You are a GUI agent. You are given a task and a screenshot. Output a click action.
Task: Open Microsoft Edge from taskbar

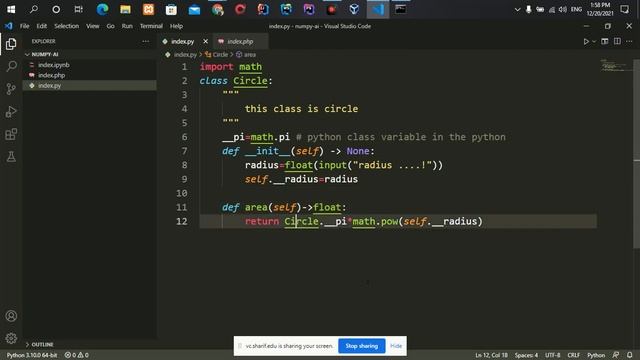tap(102, 9)
